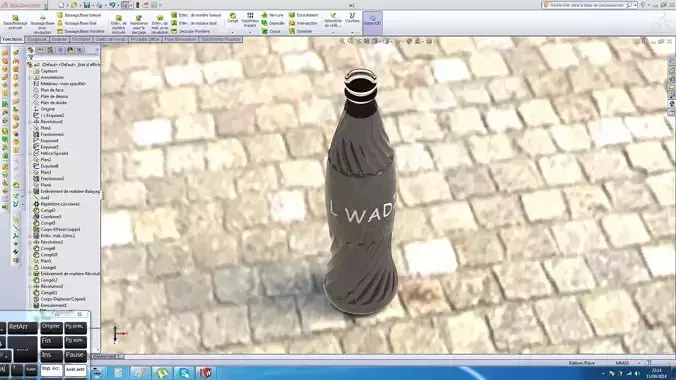Select the Découpe frontière command
Image resolution: width=676 pixels, height=380 pixels.
tap(191, 31)
